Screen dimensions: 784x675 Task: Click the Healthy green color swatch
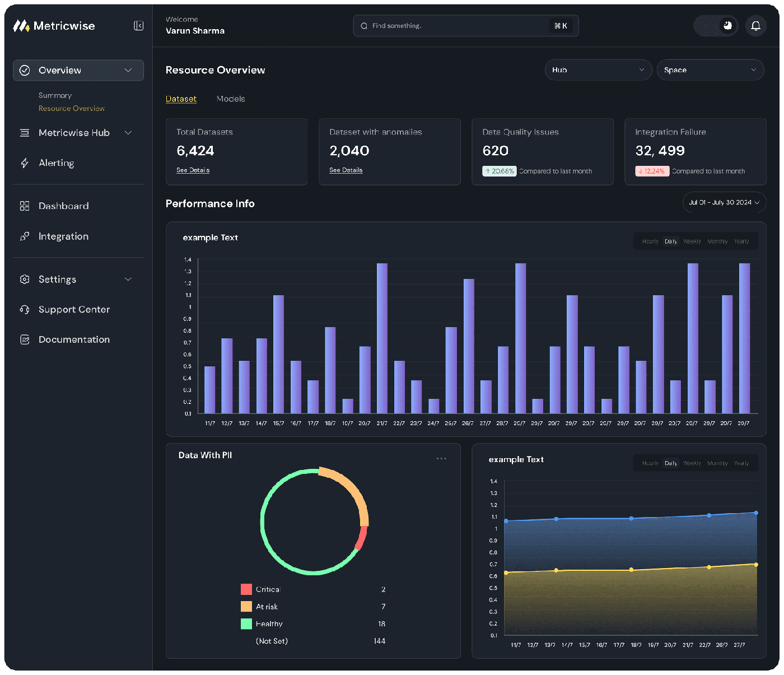pyautogui.click(x=246, y=624)
